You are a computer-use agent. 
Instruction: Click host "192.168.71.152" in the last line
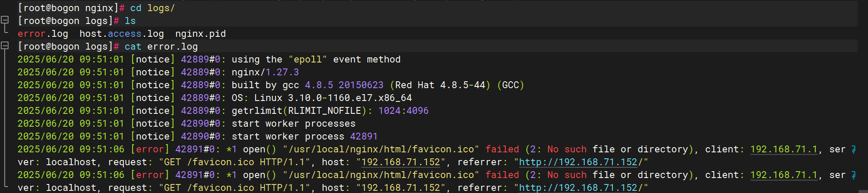(400, 188)
